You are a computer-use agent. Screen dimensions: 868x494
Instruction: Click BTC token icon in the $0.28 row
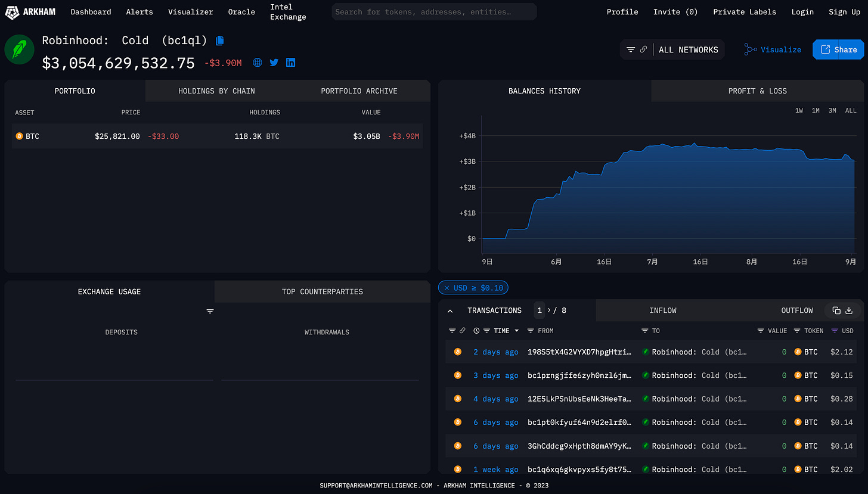pyautogui.click(x=798, y=399)
